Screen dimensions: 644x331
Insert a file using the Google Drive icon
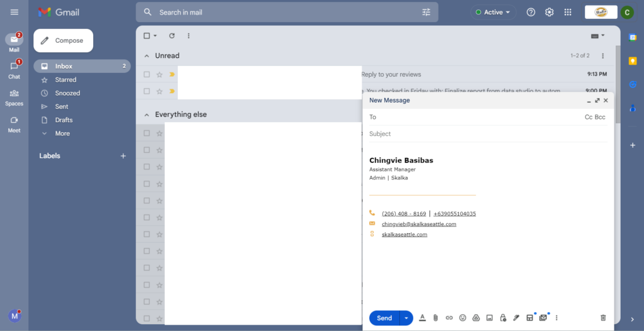(476, 318)
